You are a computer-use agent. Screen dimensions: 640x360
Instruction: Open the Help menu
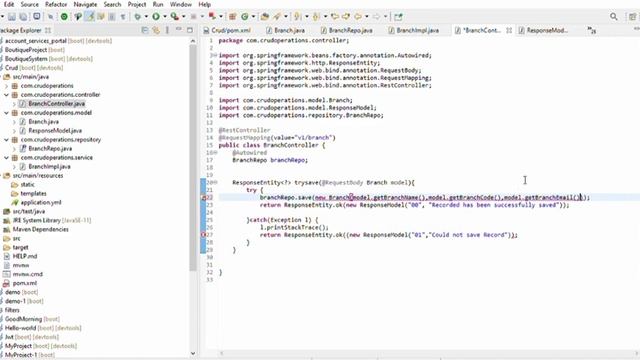pos(204,4)
